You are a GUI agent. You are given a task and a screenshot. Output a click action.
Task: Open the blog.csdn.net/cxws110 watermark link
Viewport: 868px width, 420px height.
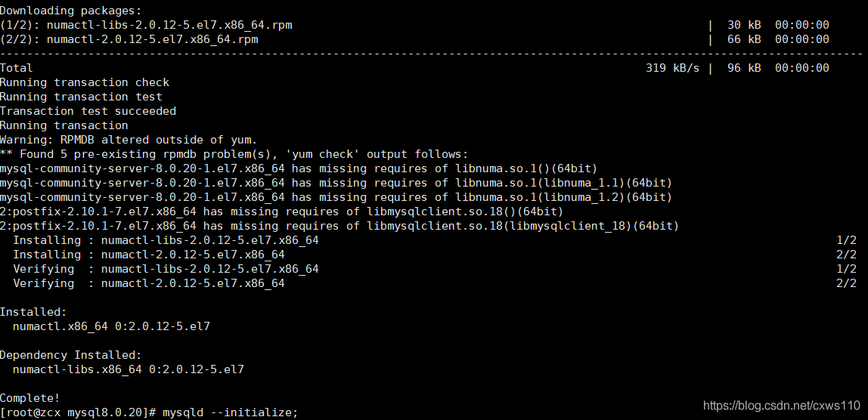(782, 406)
